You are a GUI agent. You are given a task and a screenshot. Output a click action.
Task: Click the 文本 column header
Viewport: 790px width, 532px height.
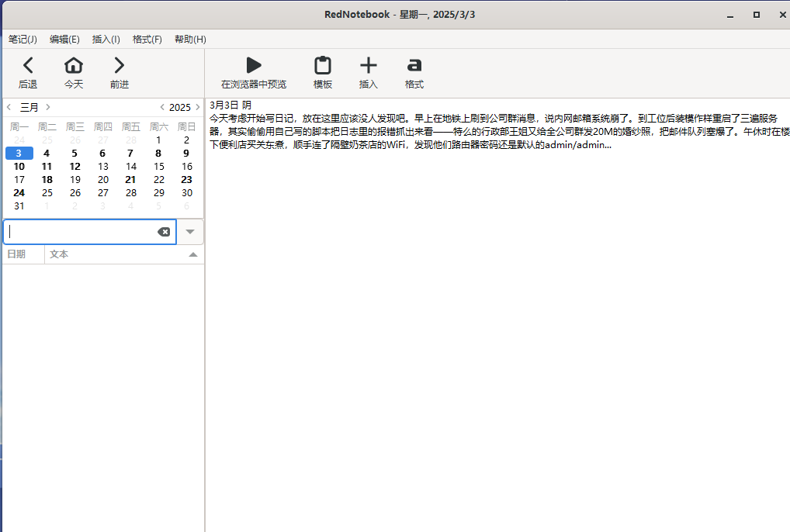pos(124,254)
